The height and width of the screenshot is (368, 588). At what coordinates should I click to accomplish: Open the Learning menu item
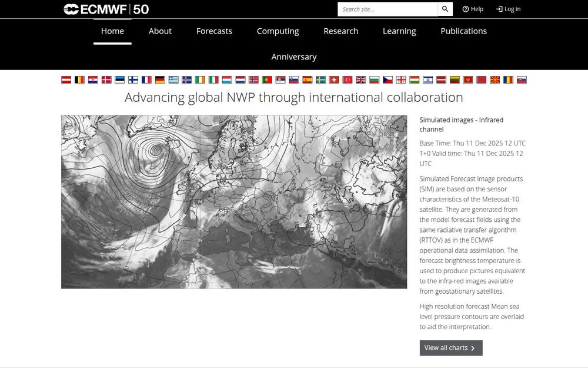coord(399,31)
